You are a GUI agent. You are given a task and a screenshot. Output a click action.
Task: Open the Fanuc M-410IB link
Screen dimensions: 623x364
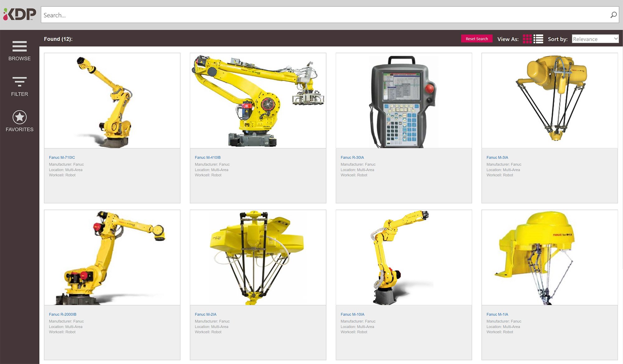pyautogui.click(x=207, y=158)
